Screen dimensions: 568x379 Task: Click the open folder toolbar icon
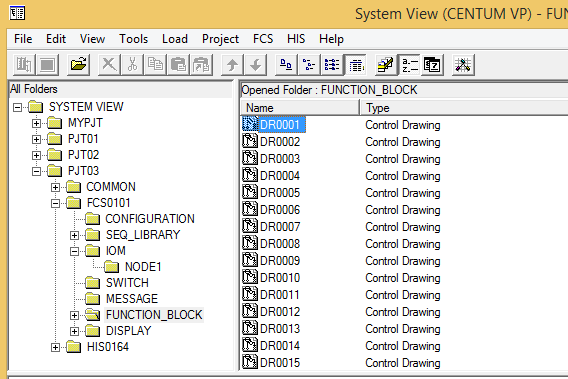click(x=79, y=65)
